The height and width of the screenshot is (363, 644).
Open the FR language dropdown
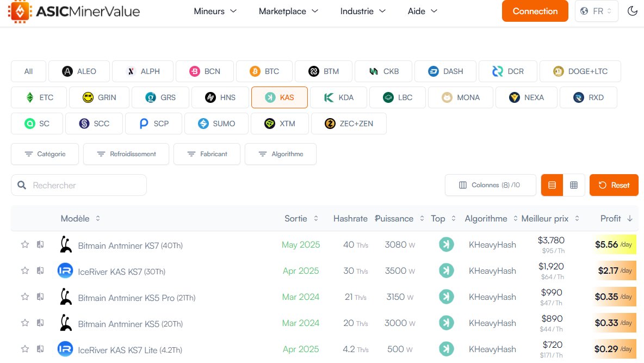click(x=596, y=10)
